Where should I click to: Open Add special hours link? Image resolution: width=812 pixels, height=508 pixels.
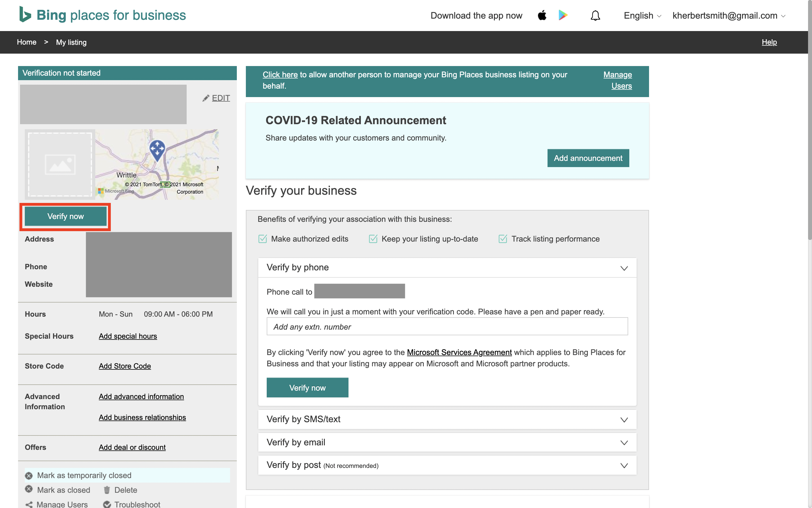pyautogui.click(x=128, y=336)
